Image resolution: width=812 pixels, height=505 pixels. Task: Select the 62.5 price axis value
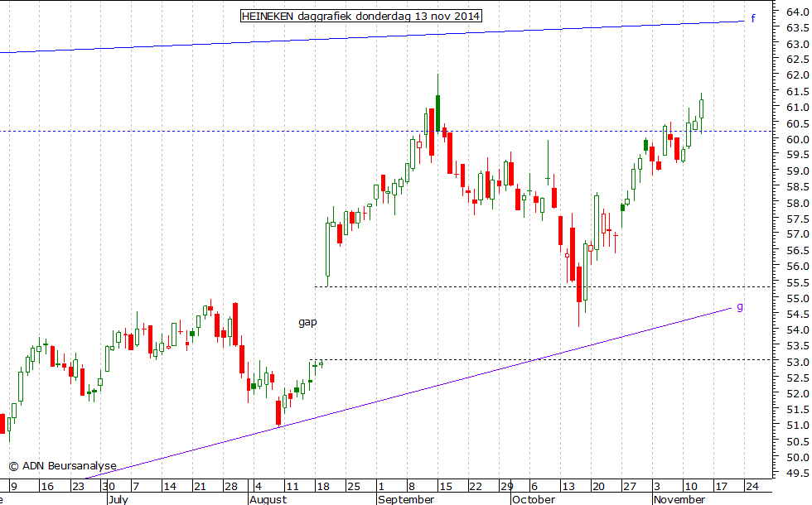pyautogui.click(x=797, y=60)
